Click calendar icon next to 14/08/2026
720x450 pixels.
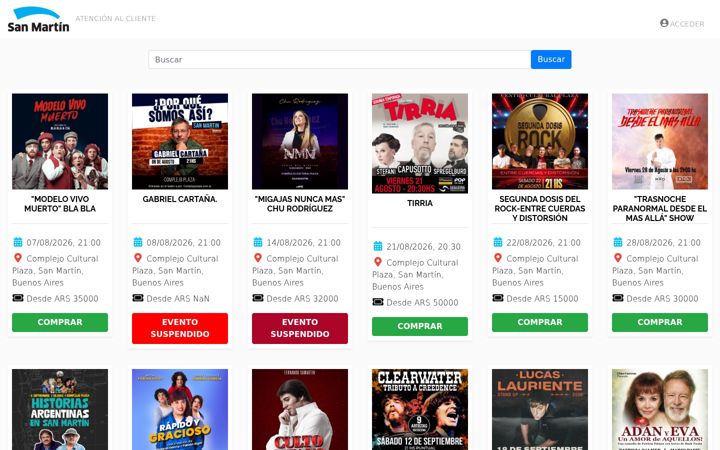258,242
